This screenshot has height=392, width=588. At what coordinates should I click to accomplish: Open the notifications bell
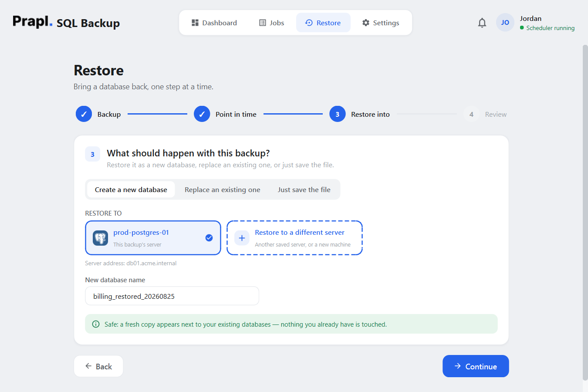click(x=482, y=23)
